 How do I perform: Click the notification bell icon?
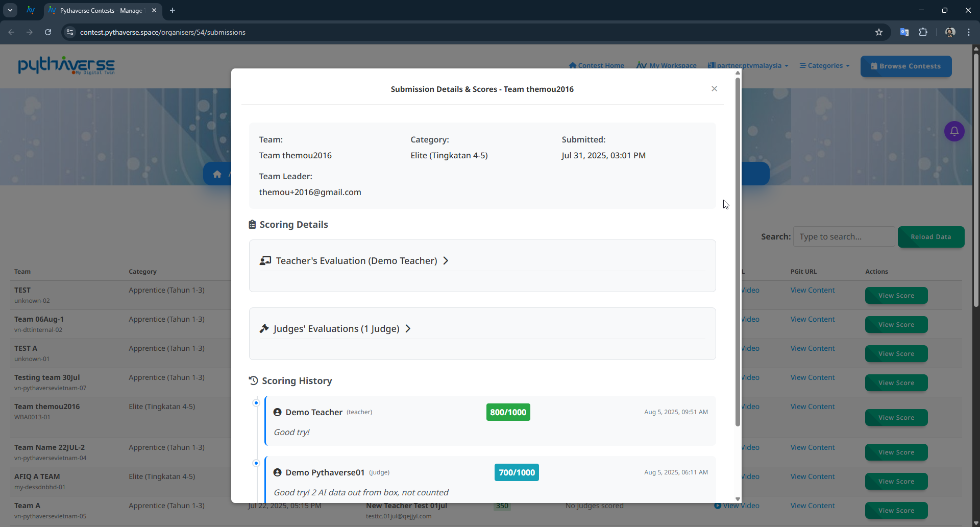pyautogui.click(x=954, y=131)
